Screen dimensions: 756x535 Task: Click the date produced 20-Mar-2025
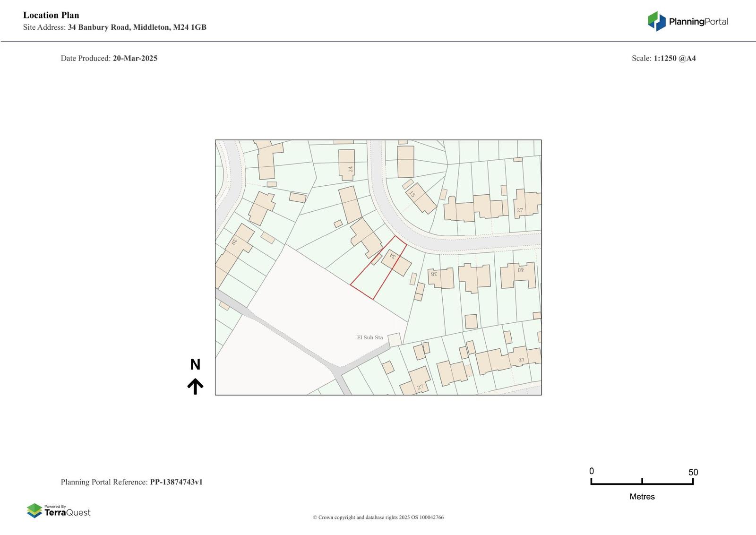135,58
